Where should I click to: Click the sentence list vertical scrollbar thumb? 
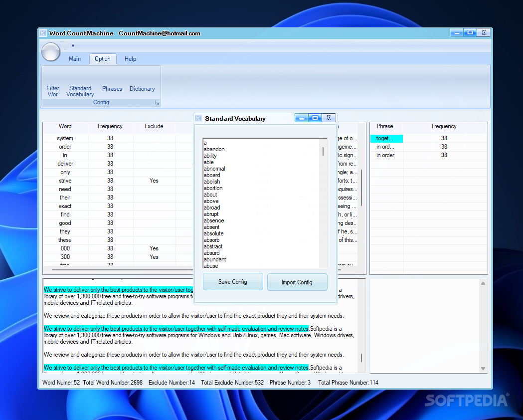click(361, 188)
